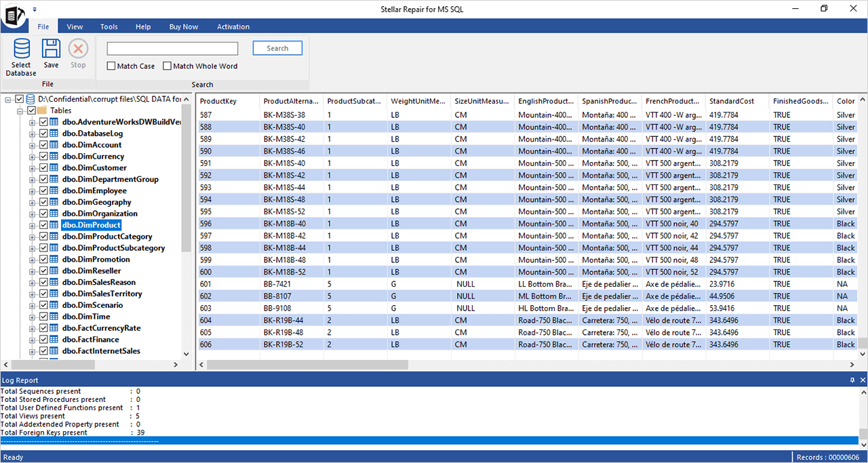868x463 pixels.
Task: Expand the dbo.DimGeography tree node
Action: tap(32, 202)
